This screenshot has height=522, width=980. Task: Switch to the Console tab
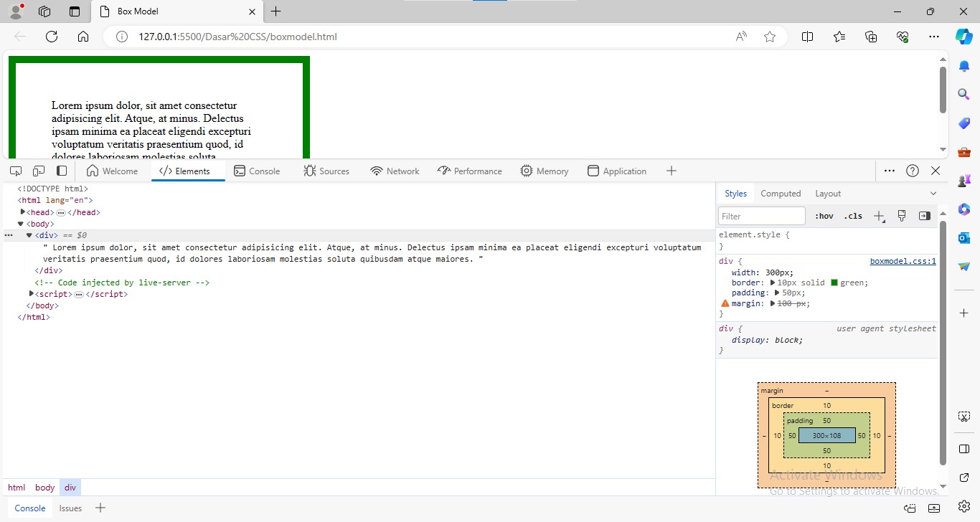pos(257,171)
